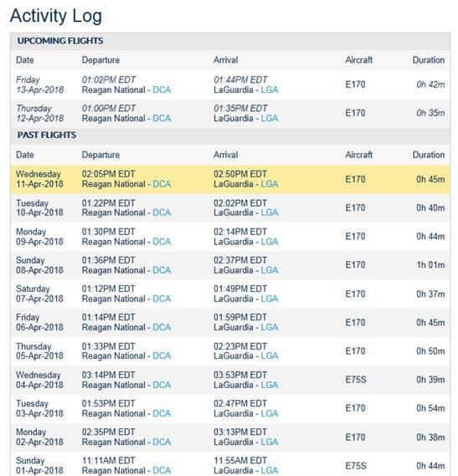The width and height of the screenshot is (458, 476).
Task: Click Duration column header under Past Flights
Action: click(429, 155)
